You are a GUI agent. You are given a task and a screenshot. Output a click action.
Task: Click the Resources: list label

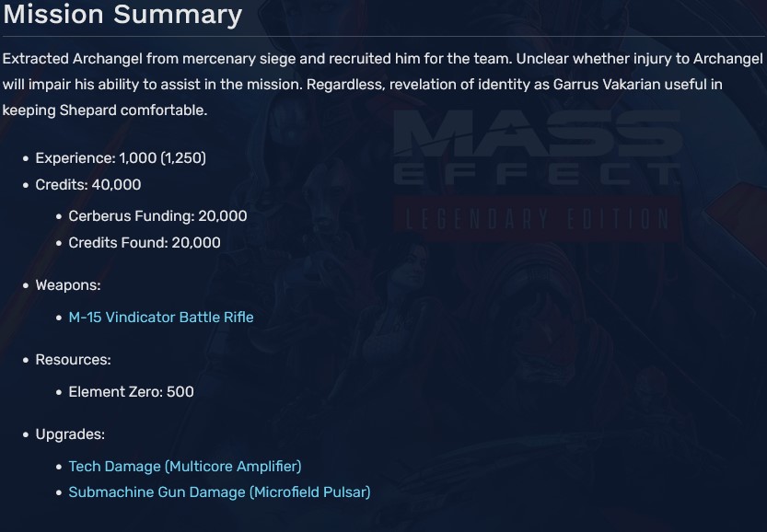73,360
